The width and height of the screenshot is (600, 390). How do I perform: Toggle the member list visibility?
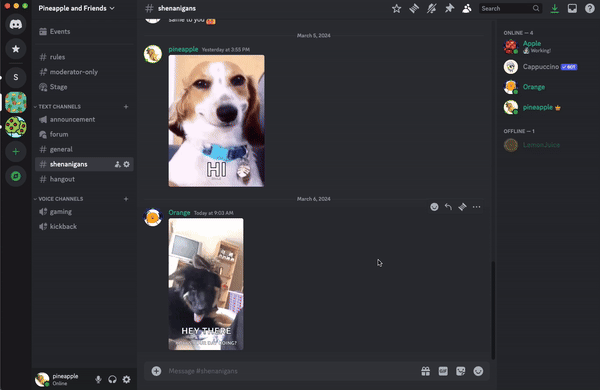point(467,8)
